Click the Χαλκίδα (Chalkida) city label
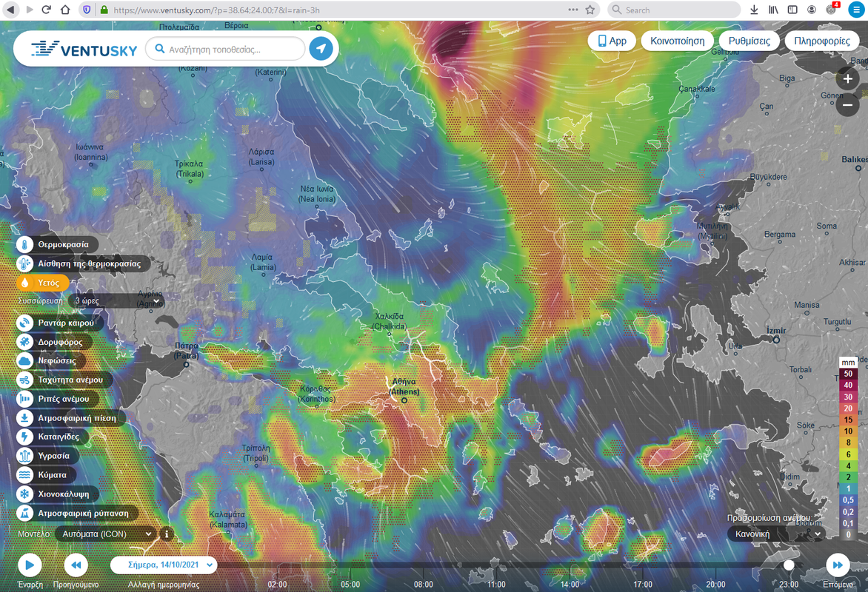Screen dimensions: 868x592 (389, 321)
